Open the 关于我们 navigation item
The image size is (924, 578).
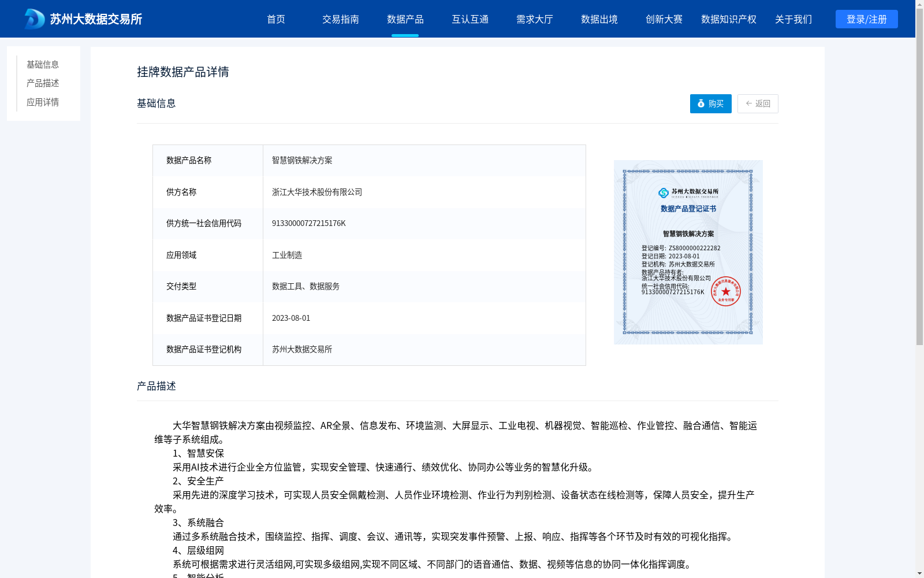pos(793,19)
